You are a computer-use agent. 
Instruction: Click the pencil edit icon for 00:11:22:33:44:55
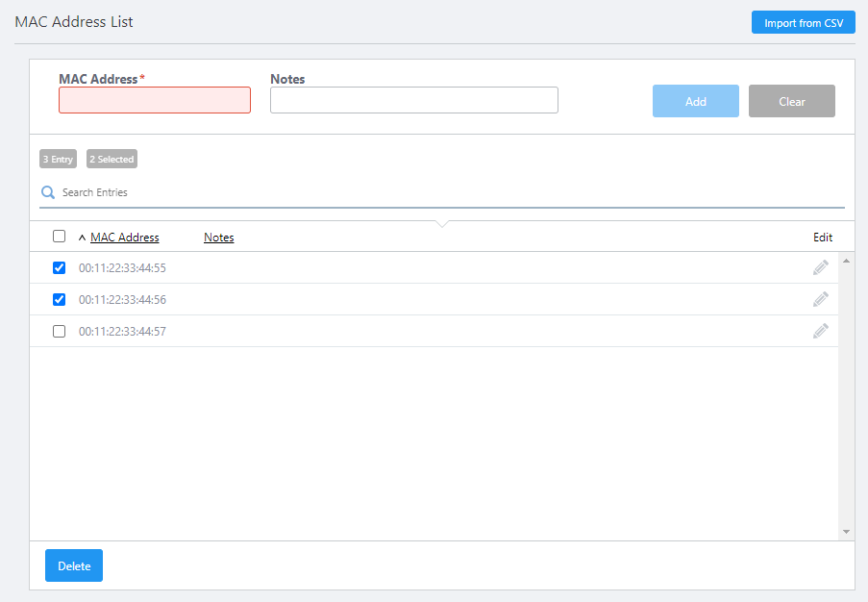pyautogui.click(x=820, y=268)
